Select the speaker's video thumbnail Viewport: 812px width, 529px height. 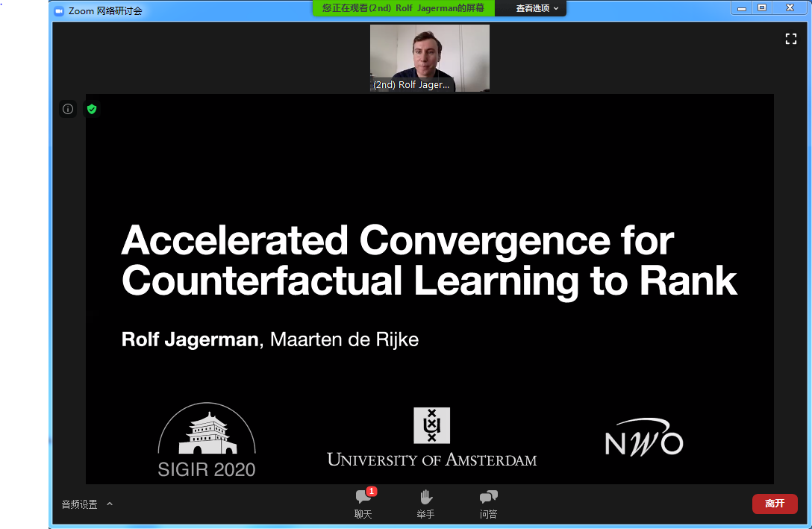(x=430, y=57)
